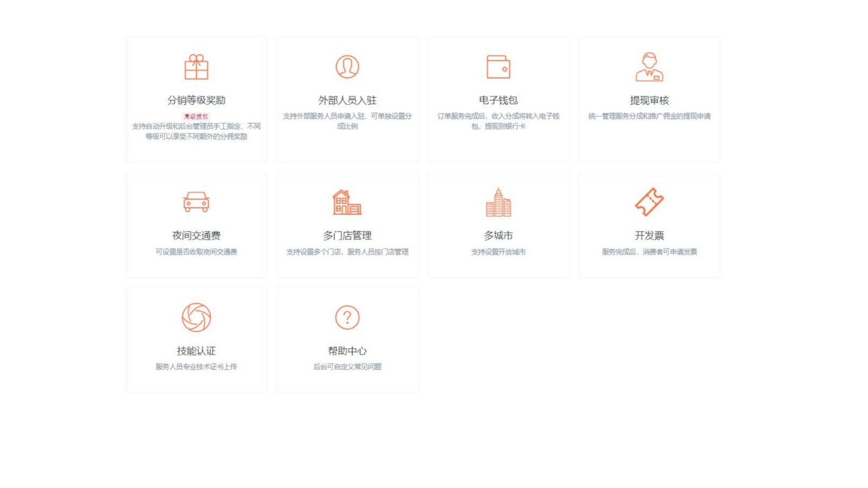Click description 服务人员专业技术证书上传

tap(196, 367)
